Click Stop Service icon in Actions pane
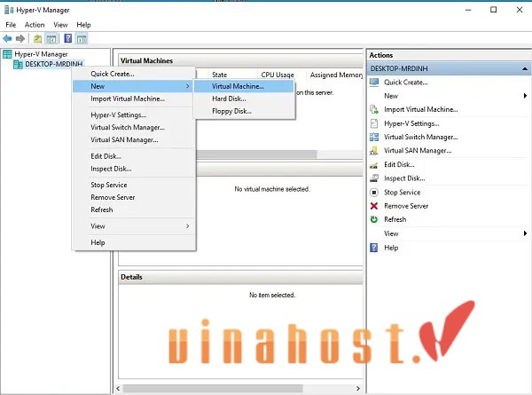The width and height of the screenshot is (532, 395). coord(374,192)
